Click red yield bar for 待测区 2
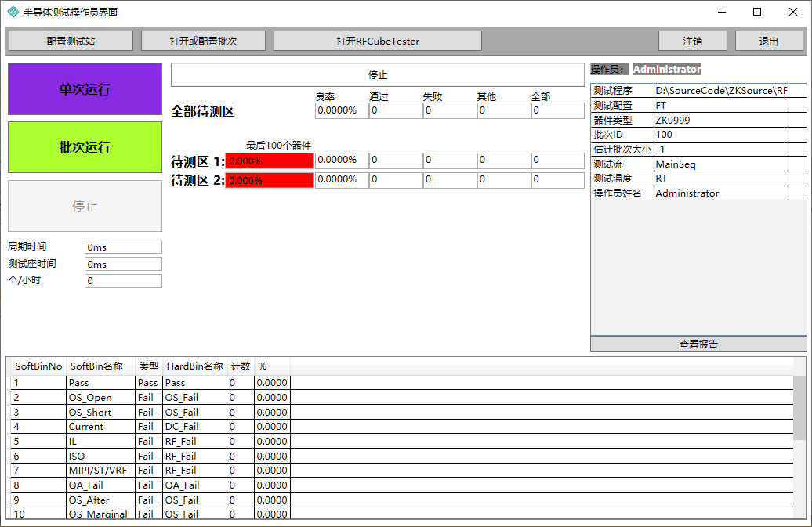Screen dimensions: 812x527 pos(270,180)
